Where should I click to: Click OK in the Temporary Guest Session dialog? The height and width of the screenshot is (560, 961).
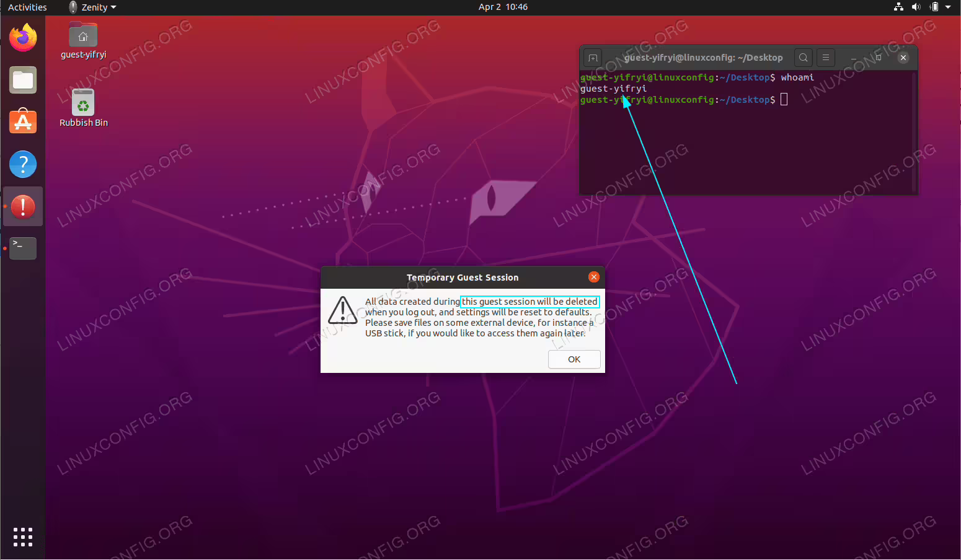[574, 359]
